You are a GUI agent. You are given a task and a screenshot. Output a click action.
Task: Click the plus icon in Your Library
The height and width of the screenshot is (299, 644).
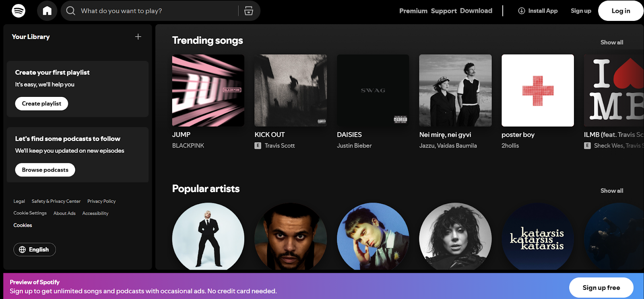tap(138, 37)
